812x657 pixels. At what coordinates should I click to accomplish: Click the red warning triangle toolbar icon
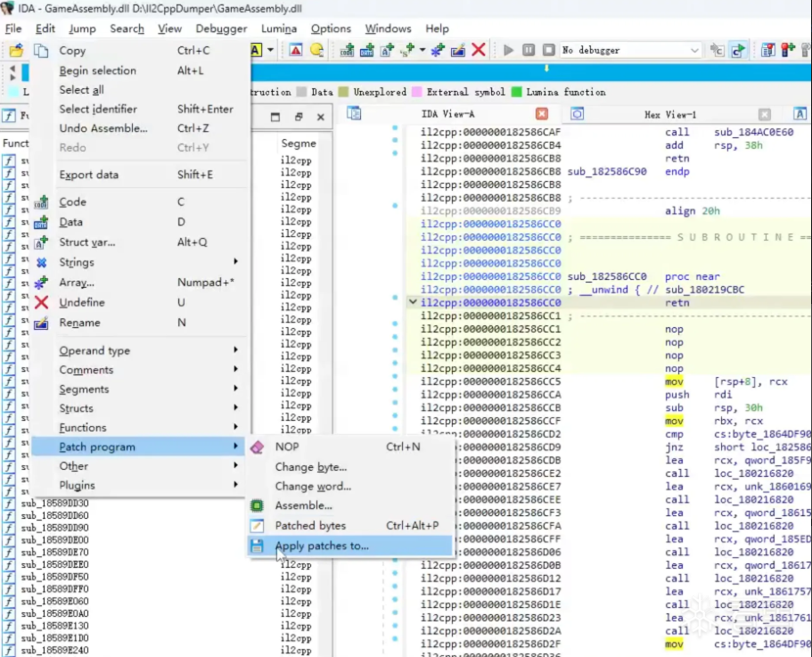point(296,51)
